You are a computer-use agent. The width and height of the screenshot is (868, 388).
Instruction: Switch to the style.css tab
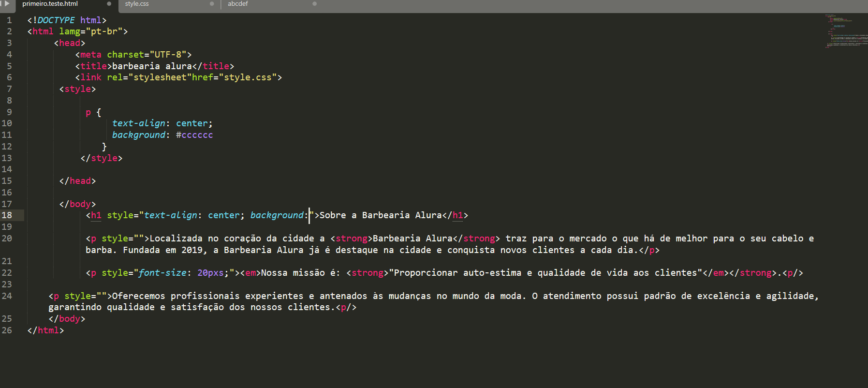coord(137,4)
